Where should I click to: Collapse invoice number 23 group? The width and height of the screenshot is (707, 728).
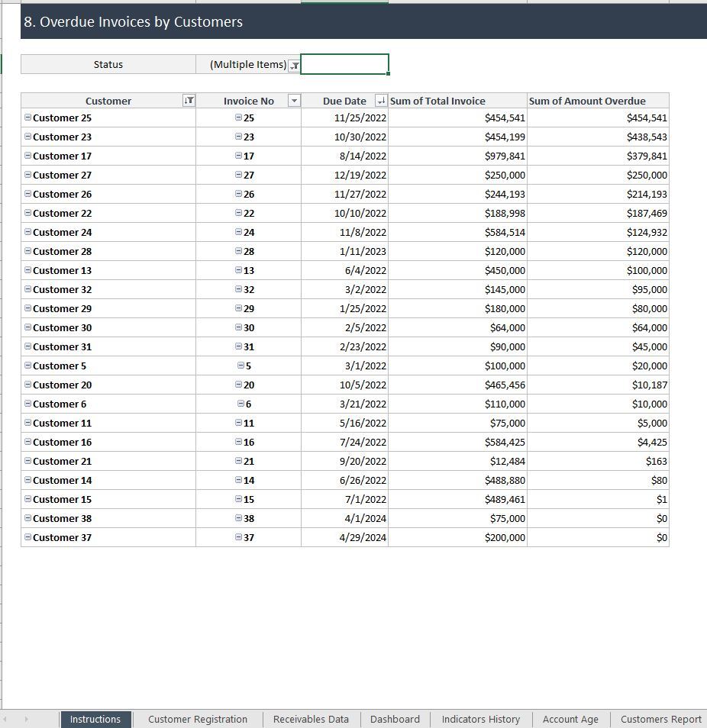point(238,137)
